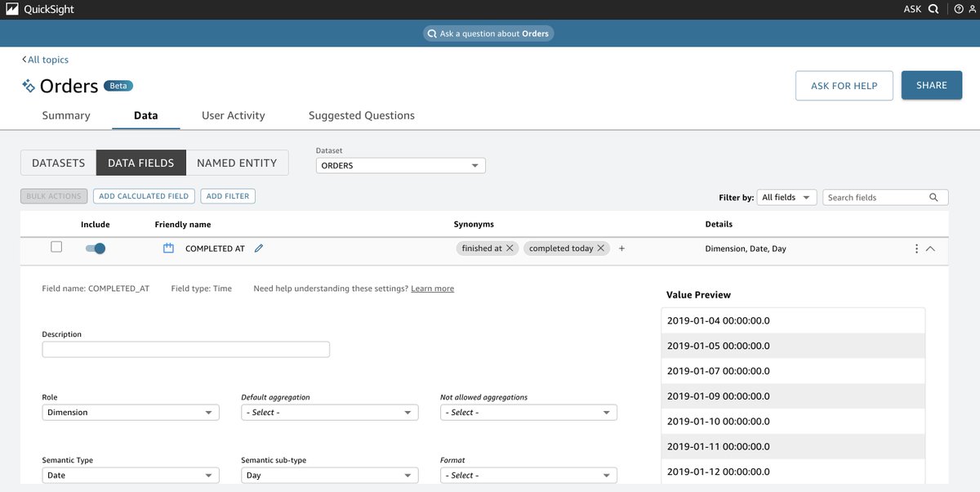This screenshot has width=980, height=492.
Task: Open the user account profile icon
Action: click(972, 9)
